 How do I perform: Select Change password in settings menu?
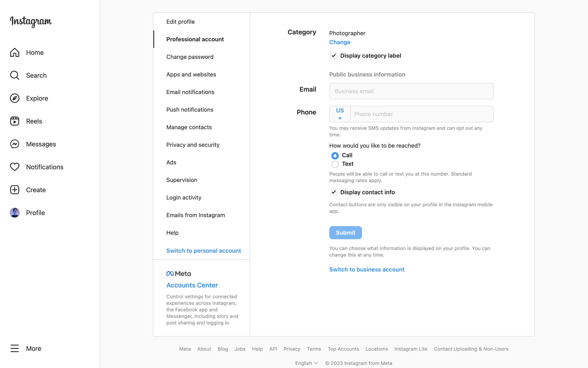pyautogui.click(x=190, y=57)
